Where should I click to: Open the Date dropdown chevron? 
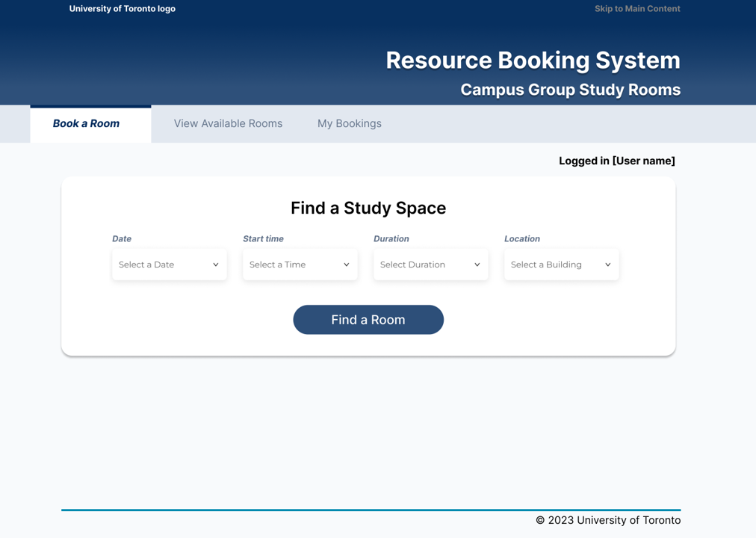coord(216,264)
